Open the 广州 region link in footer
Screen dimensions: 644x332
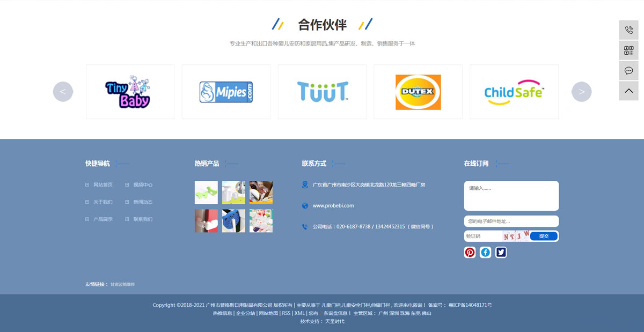(383, 313)
